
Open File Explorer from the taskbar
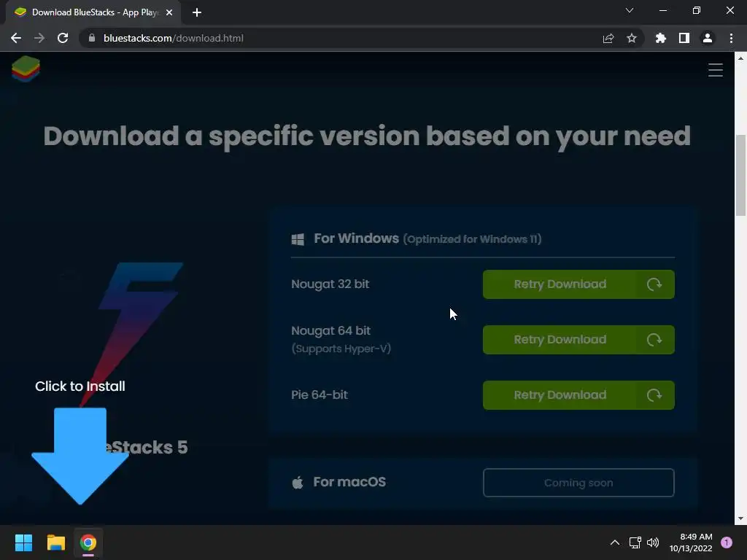55,542
